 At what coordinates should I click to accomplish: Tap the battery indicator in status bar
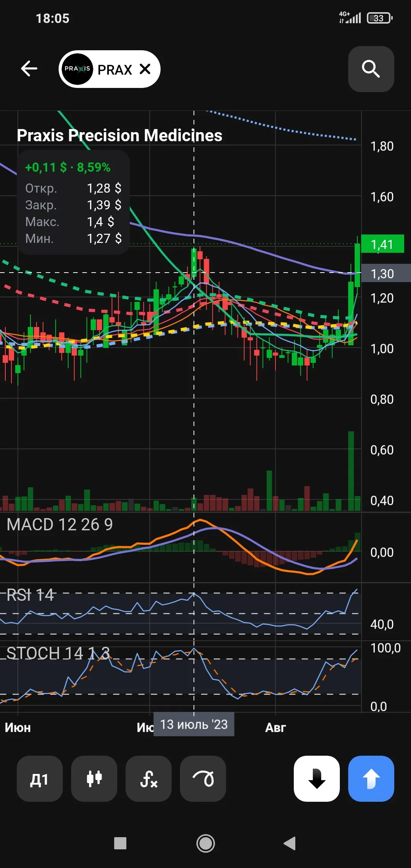tap(380, 18)
